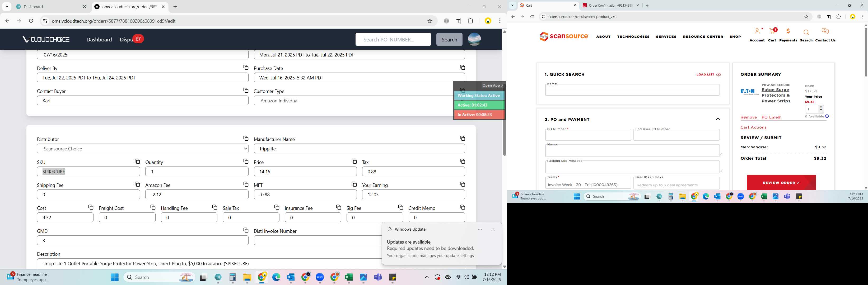Copy the Tax field value
The width and height of the screenshot is (868, 285).
462,161
